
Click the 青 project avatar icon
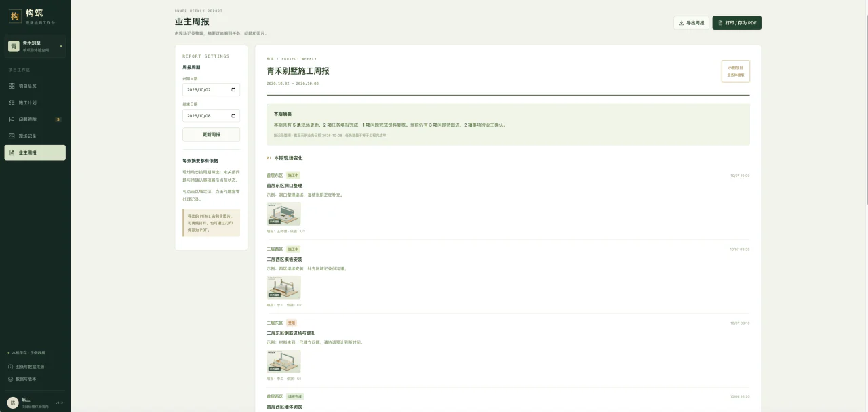[x=14, y=46]
